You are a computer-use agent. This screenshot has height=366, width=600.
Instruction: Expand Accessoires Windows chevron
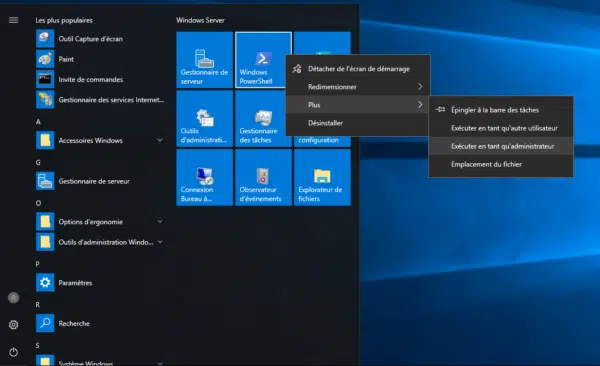[x=160, y=140]
